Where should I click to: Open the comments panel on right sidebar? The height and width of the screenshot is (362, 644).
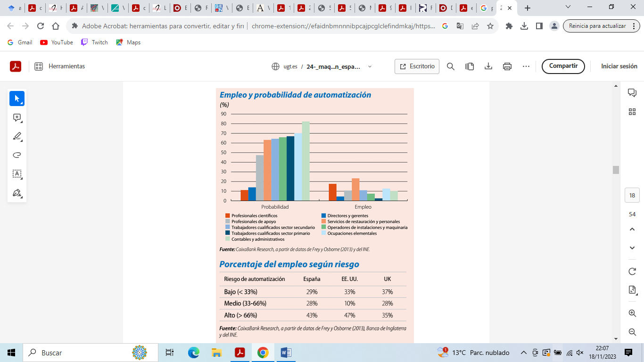click(632, 93)
